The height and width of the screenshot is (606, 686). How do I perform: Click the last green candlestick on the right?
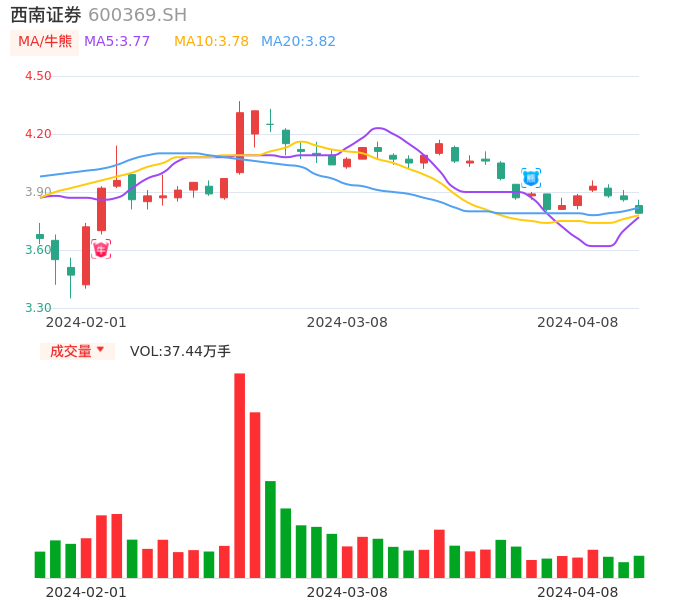(639, 209)
